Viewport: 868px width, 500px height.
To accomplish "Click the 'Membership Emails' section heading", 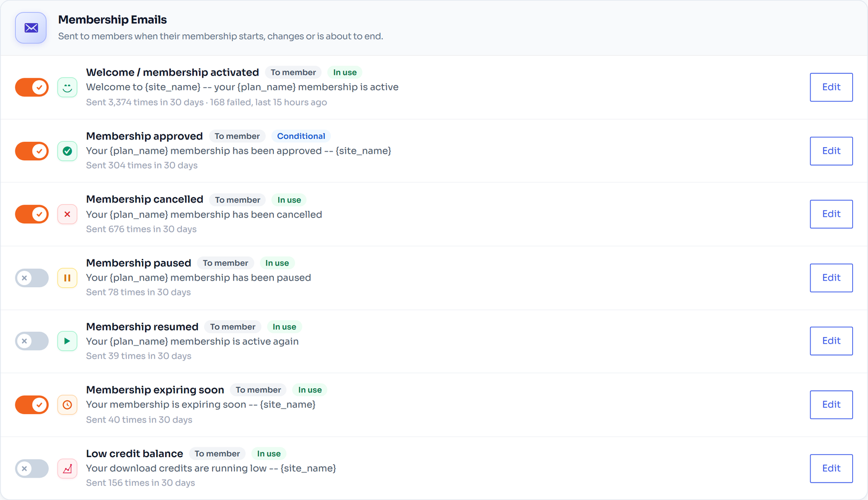I will click(112, 20).
